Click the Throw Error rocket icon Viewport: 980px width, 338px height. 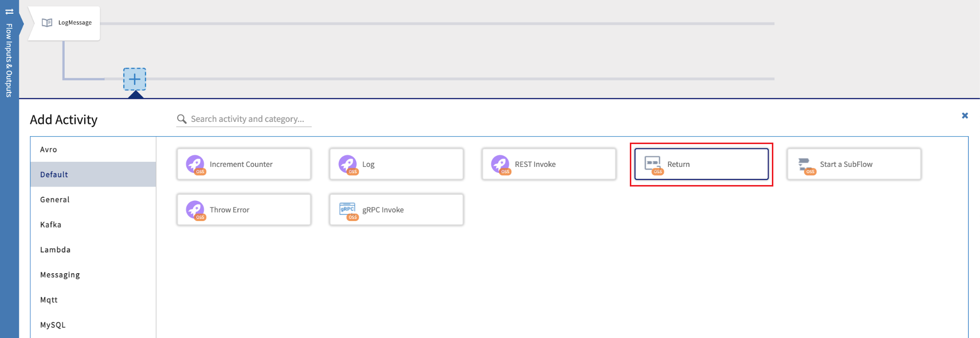pos(195,210)
